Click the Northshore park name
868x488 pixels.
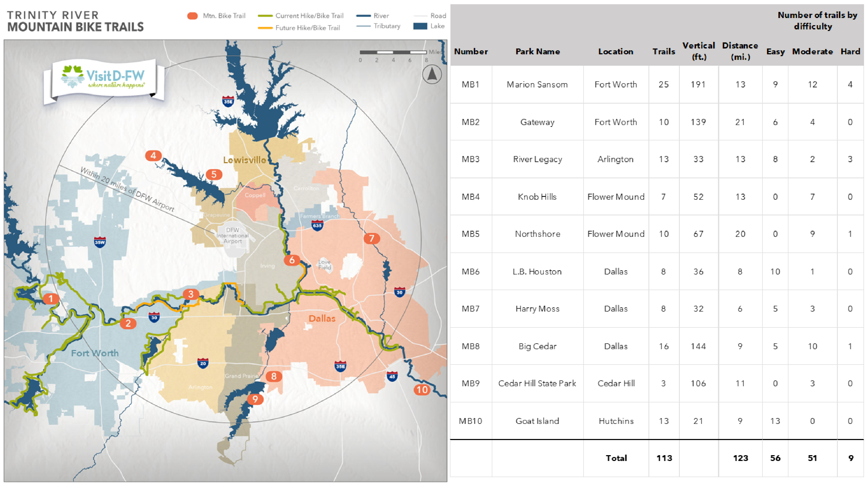tap(537, 234)
